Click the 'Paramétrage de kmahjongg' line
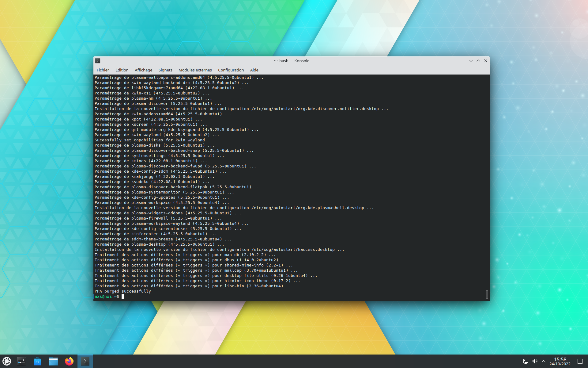The width and height of the screenshot is (588, 368). point(155,177)
